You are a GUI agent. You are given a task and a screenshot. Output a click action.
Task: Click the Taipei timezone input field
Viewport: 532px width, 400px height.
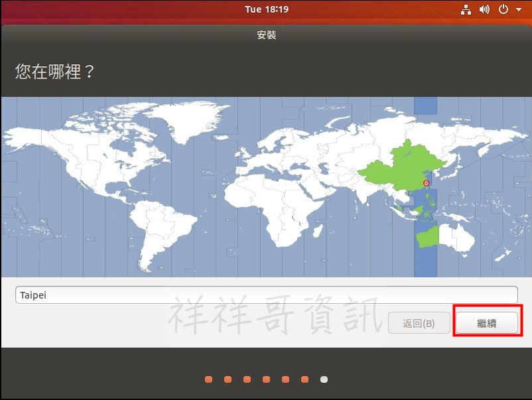click(x=267, y=295)
